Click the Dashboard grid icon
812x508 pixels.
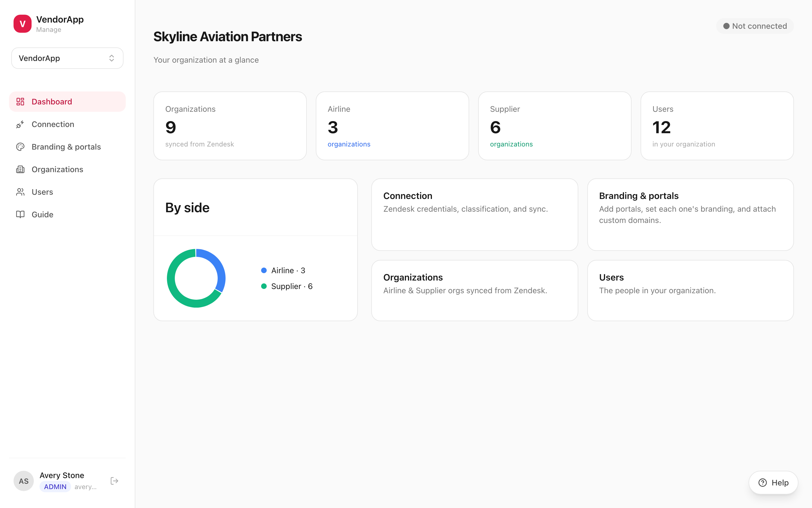click(21, 102)
